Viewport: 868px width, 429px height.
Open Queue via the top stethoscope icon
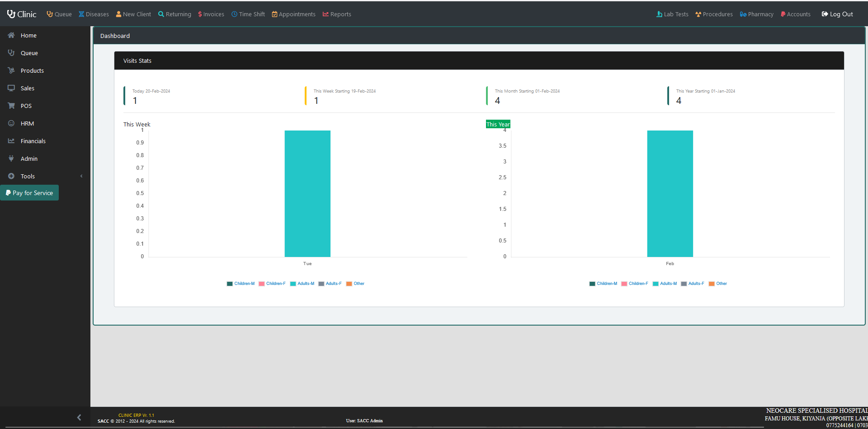tap(50, 14)
